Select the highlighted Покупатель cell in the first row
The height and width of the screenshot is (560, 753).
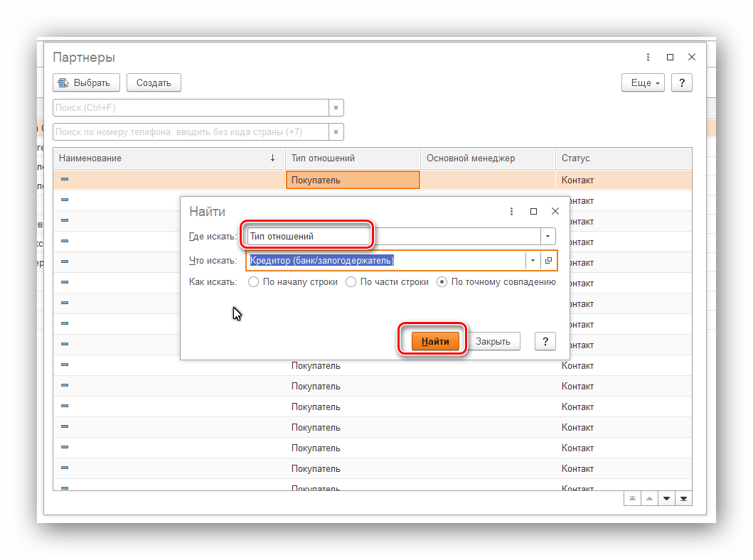pos(353,180)
